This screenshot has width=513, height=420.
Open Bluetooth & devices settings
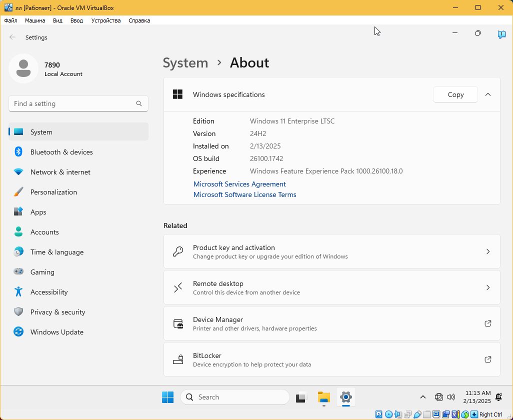click(61, 152)
